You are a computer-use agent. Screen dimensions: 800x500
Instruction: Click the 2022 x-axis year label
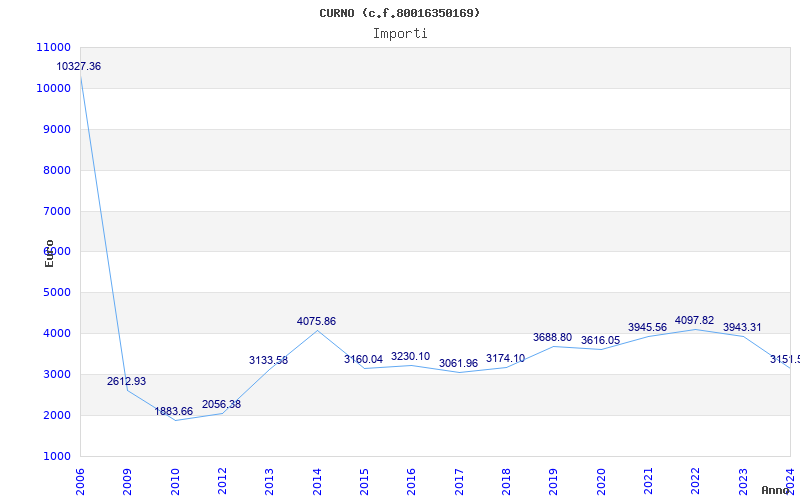coord(695,482)
